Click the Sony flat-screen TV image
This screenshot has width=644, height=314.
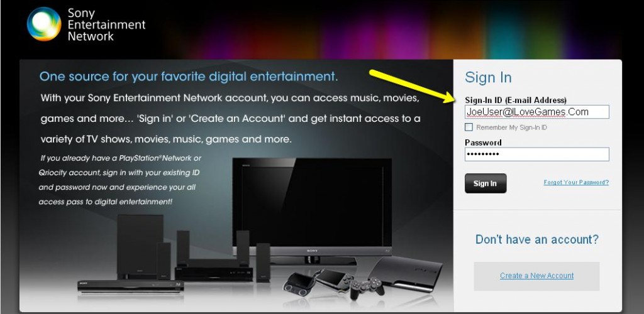[312, 210]
